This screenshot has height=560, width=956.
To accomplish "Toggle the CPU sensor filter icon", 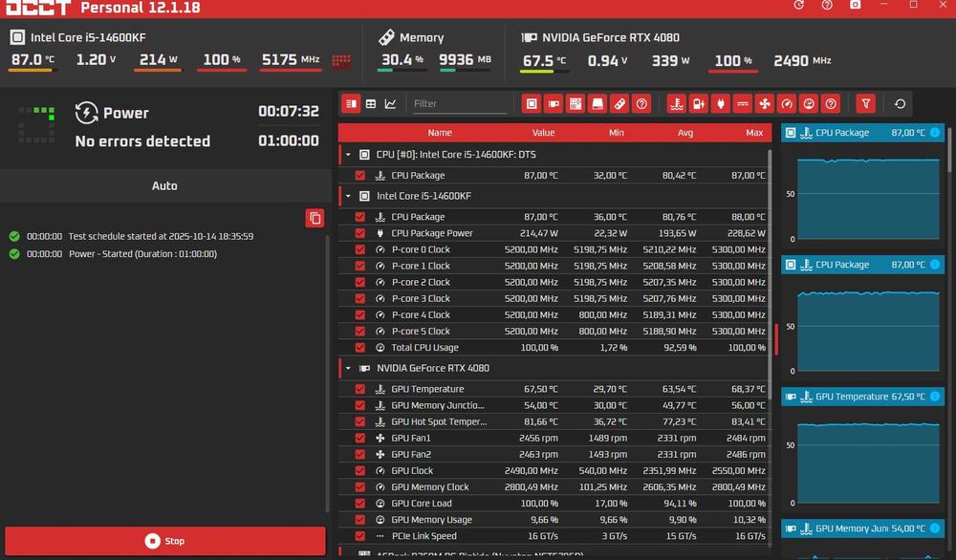I will (x=532, y=103).
